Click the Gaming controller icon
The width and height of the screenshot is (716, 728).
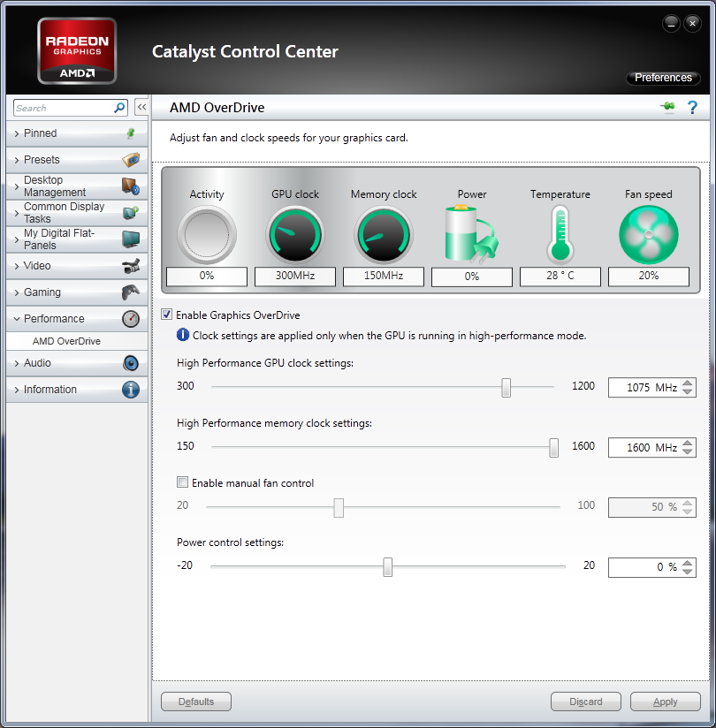(x=131, y=292)
